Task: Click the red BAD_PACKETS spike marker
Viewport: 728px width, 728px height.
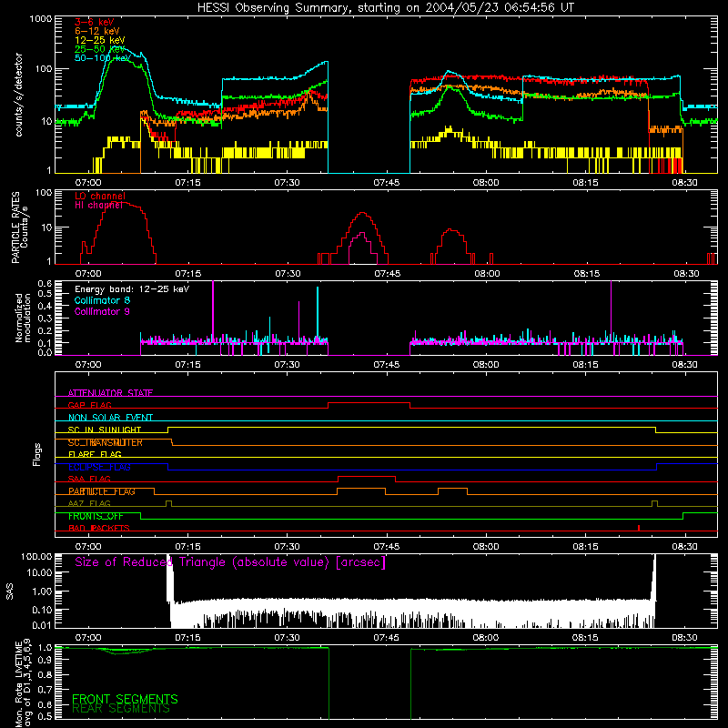Action: pos(639,528)
